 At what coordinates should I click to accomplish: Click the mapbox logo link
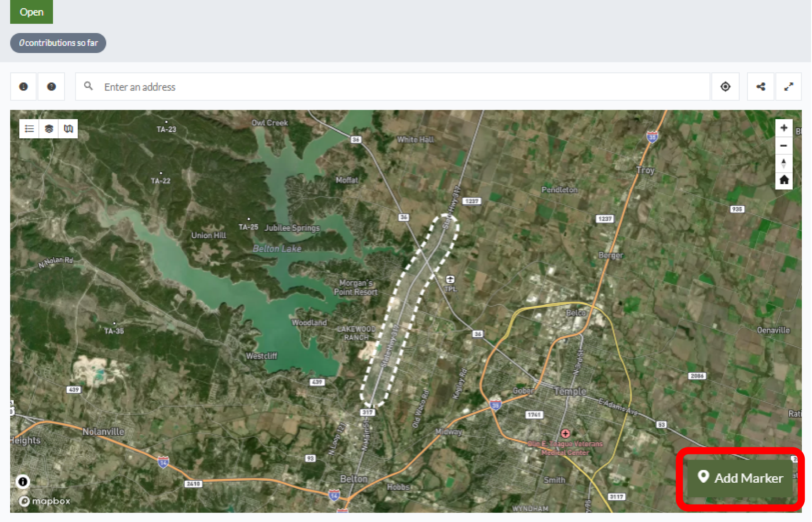(x=44, y=501)
